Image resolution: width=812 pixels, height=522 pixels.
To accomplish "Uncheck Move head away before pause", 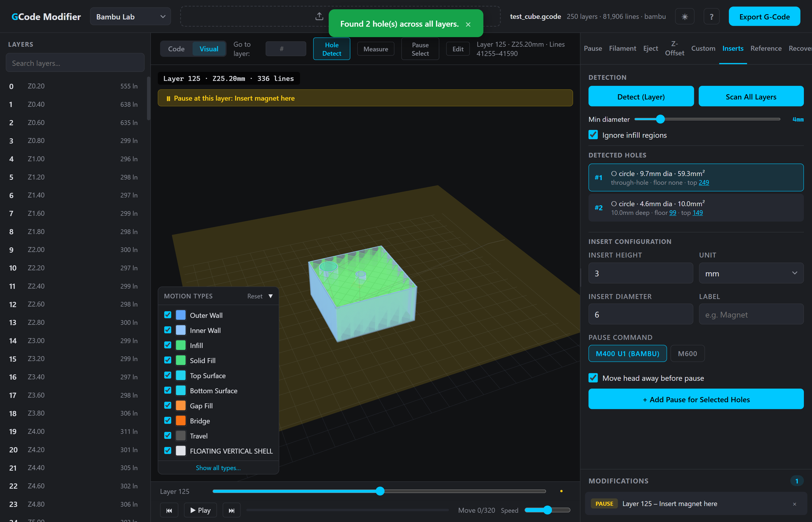I will coord(593,378).
